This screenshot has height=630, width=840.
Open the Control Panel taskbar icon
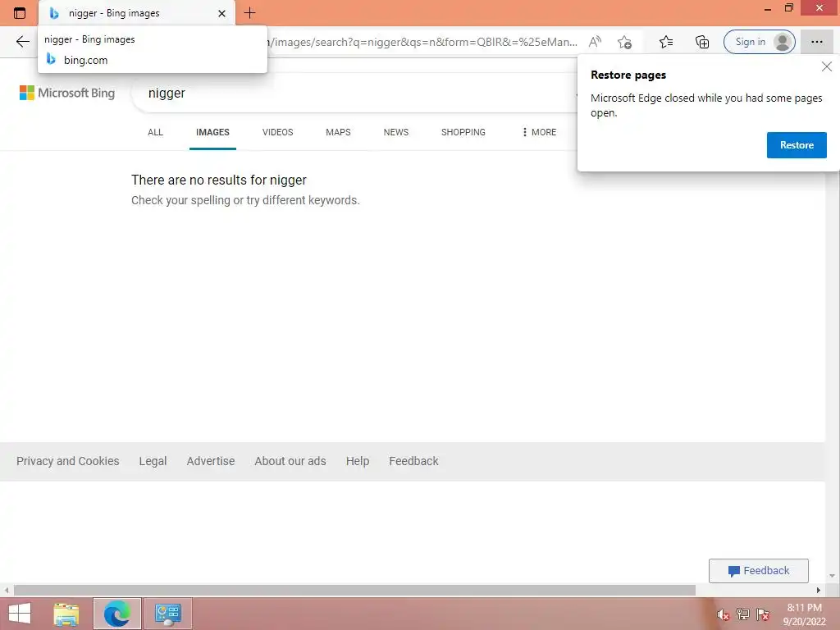167,614
